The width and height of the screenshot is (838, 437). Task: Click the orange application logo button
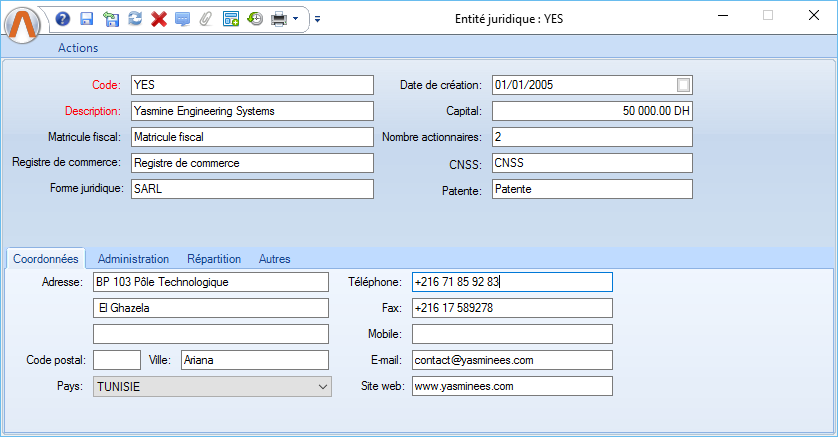pyautogui.click(x=23, y=23)
